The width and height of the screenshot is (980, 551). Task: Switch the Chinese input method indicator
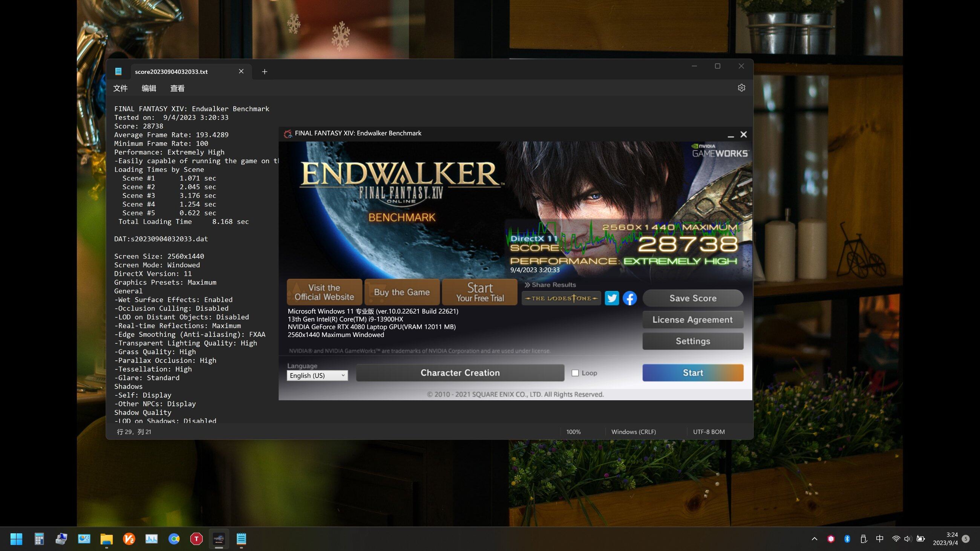coord(880,539)
